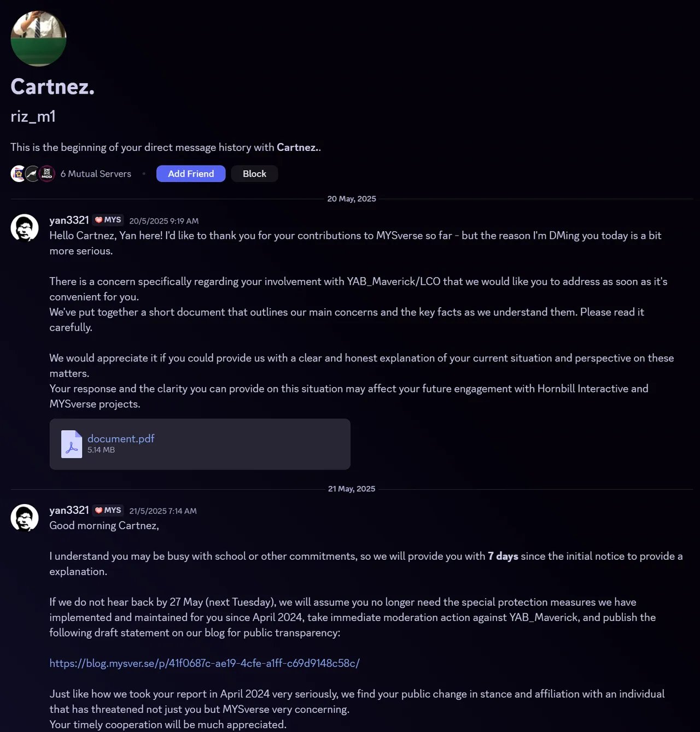Click yan3321 username on the second message
Image resolution: width=700 pixels, height=732 pixels.
point(69,510)
